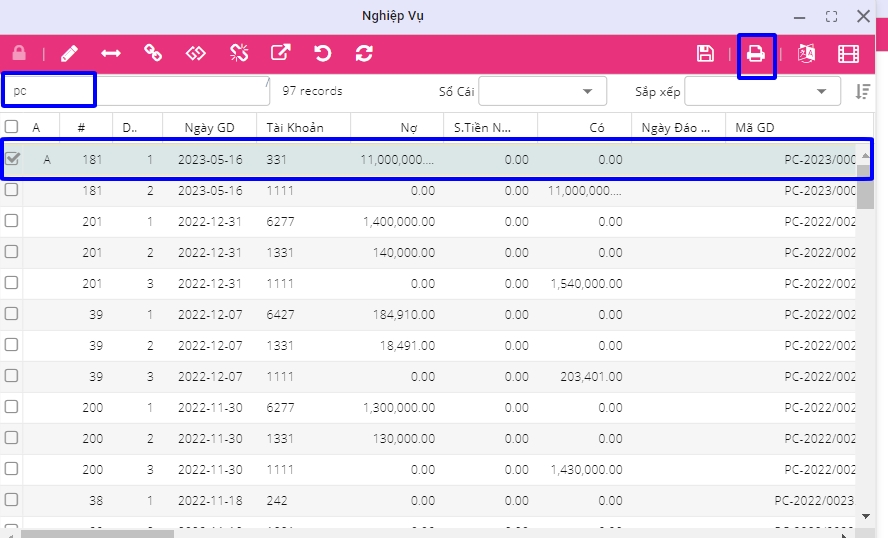Tick the checkbox for row 2022-12-31 account 6277
This screenshot has height=538, width=888.
[x=12, y=222]
